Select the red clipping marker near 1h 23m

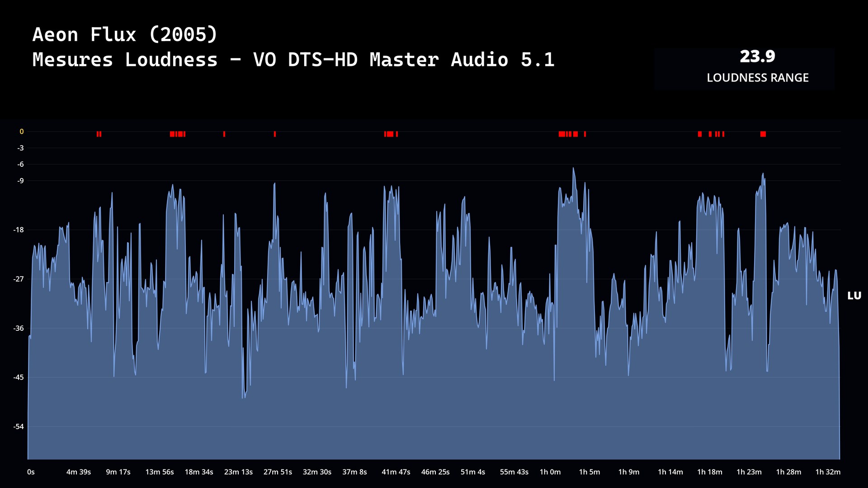click(763, 134)
